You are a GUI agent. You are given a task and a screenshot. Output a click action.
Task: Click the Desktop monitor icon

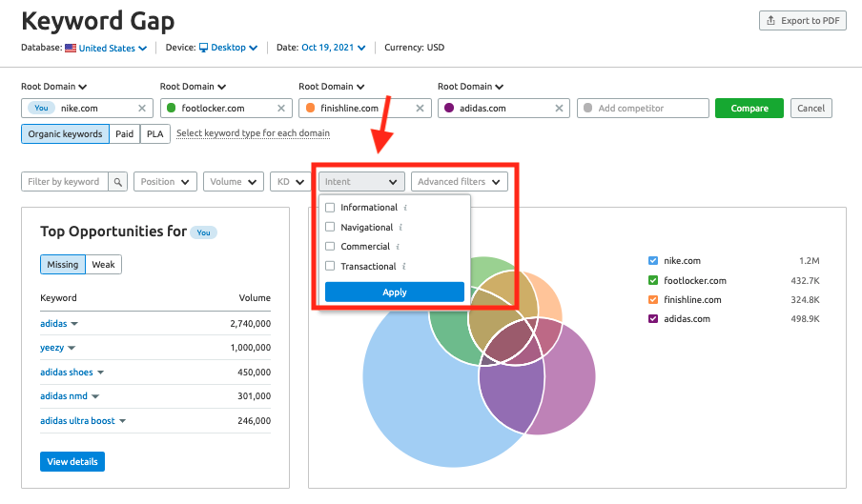[203, 48]
